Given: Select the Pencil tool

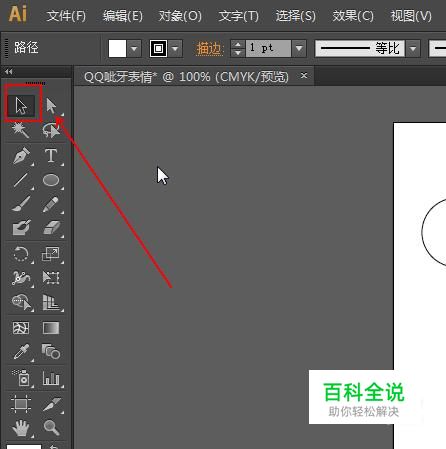Looking at the screenshot, I should pos(51,204).
